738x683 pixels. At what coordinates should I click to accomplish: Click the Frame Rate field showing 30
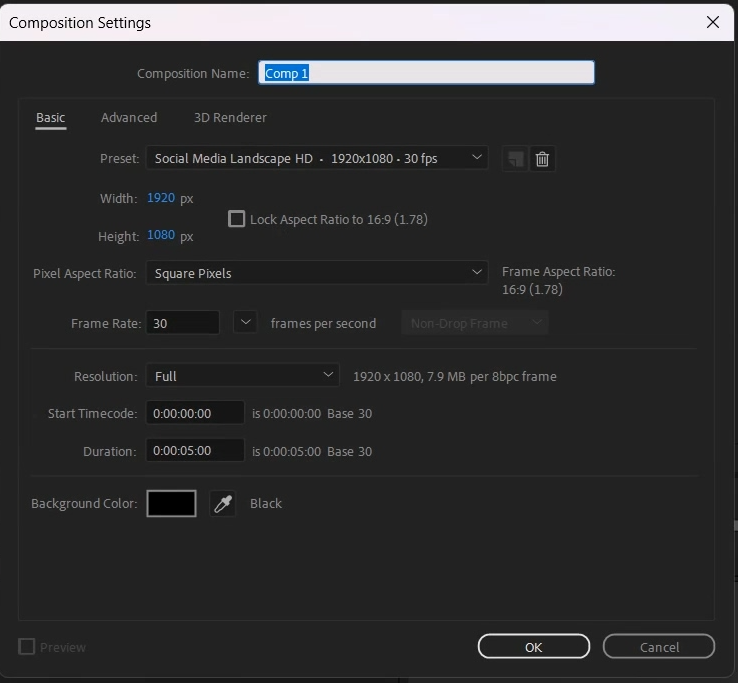pos(183,323)
